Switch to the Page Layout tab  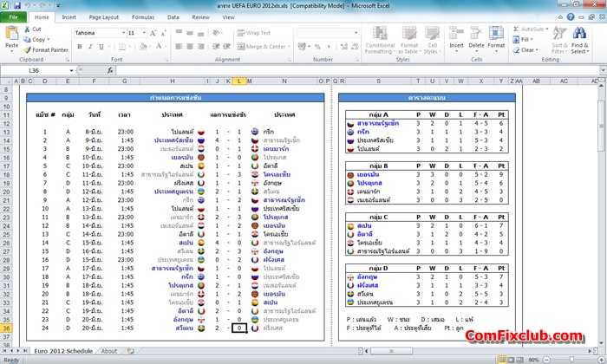click(104, 17)
